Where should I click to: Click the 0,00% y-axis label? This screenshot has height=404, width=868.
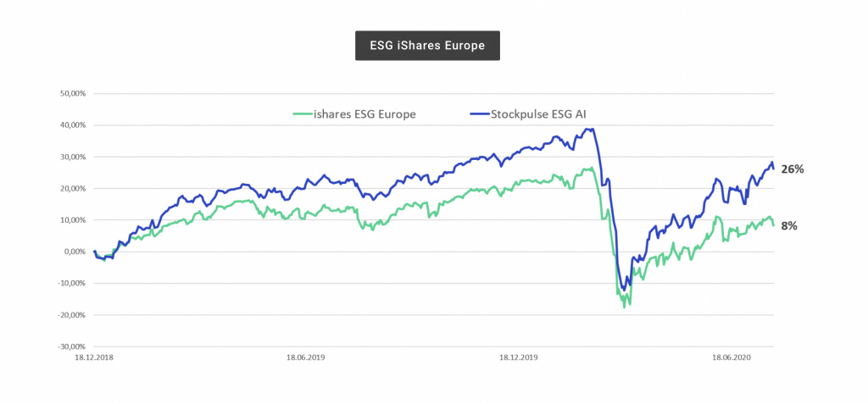pyautogui.click(x=73, y=252)
